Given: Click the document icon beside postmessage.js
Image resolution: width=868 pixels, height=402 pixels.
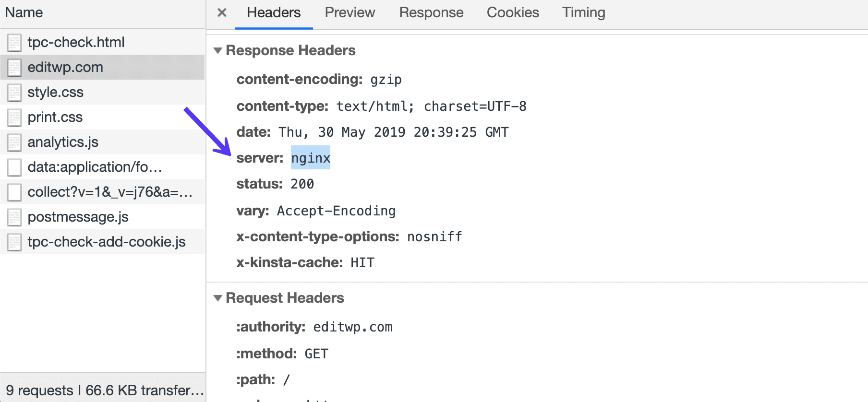Looking at the screenshot, I should point(14,217).
